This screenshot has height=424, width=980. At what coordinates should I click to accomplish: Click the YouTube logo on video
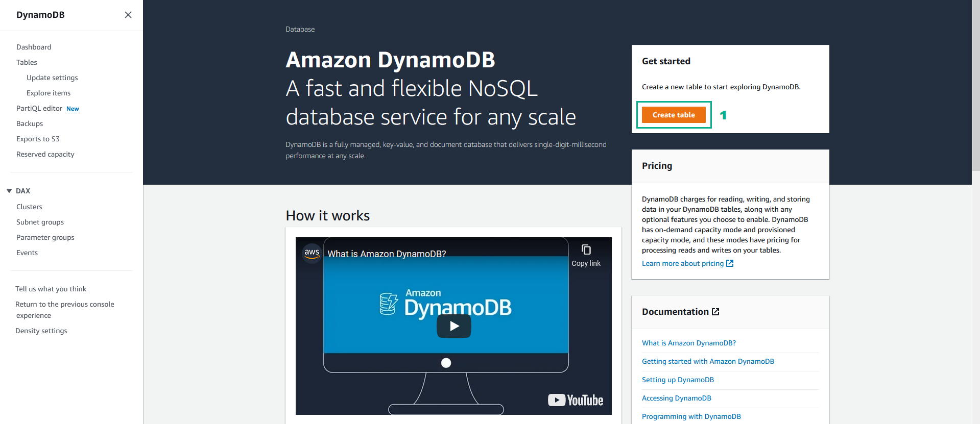576,400
